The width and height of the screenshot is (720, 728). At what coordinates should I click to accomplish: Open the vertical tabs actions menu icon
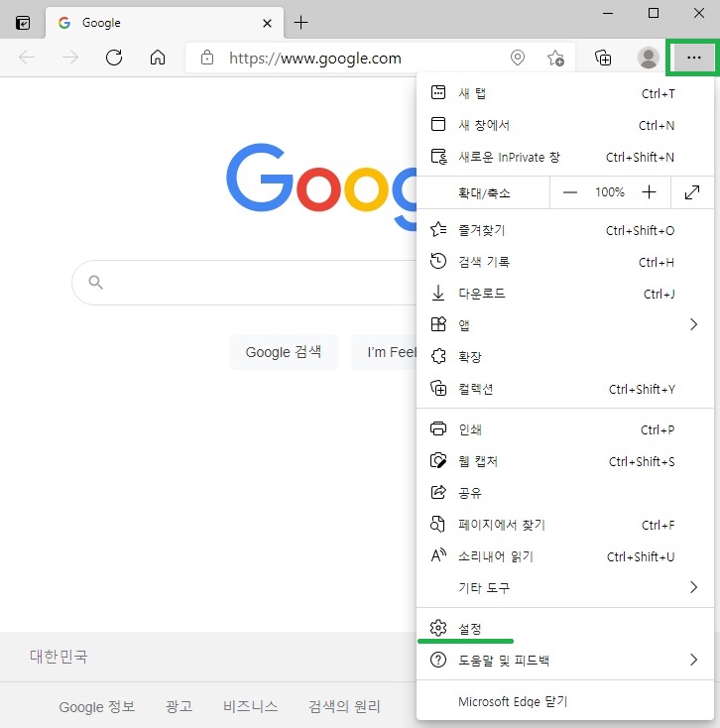click(23, 23)
